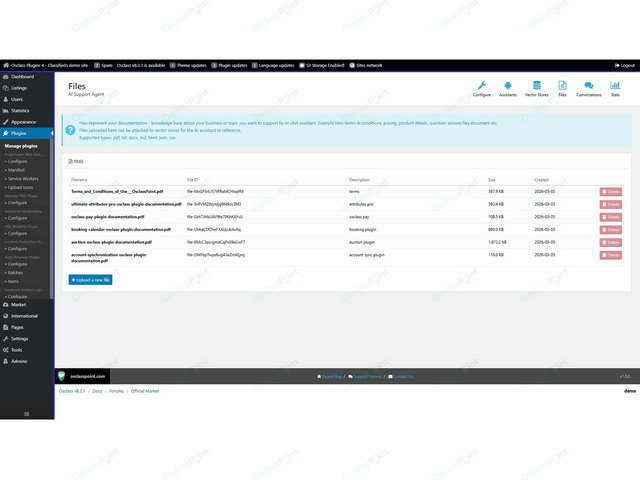Click the Users sidebar icon
The width and height of the screenshot is (640, 480).
point(6,99)
